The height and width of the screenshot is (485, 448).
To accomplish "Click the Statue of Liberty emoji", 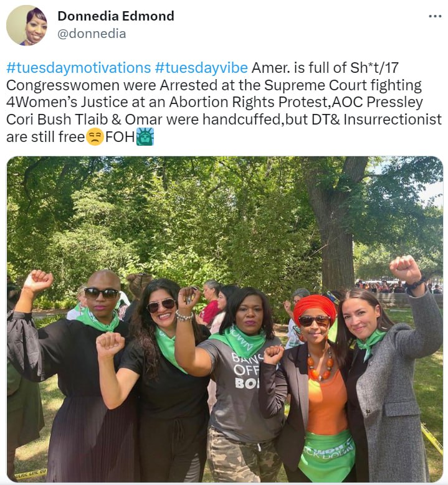I will click(x=145, y=136).
